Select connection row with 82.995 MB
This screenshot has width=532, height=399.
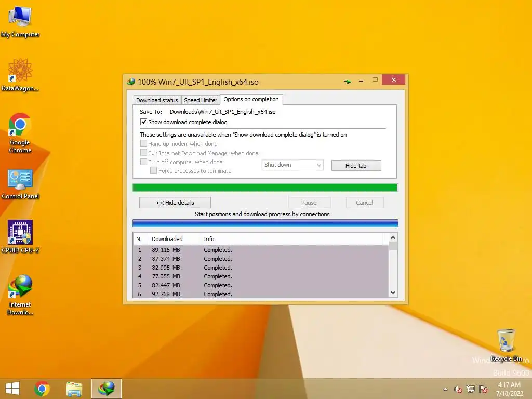tap(261, 268)
